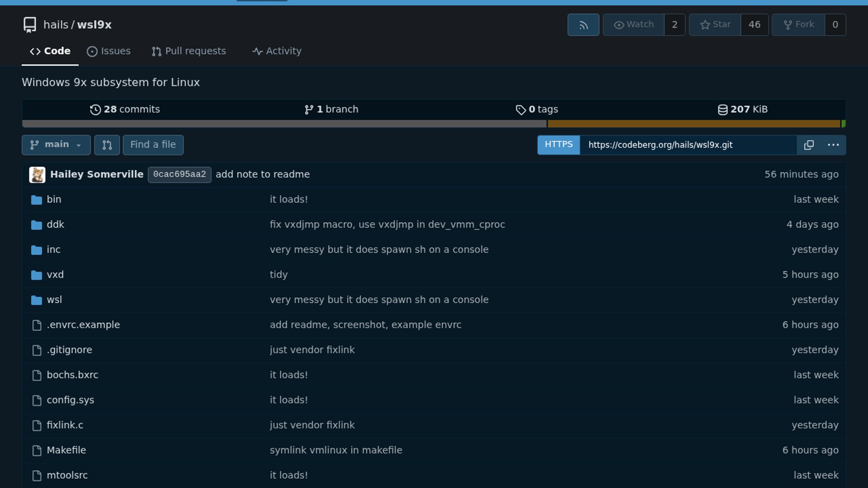
Task: Click the clone URL input field
Action: (687, 145)
